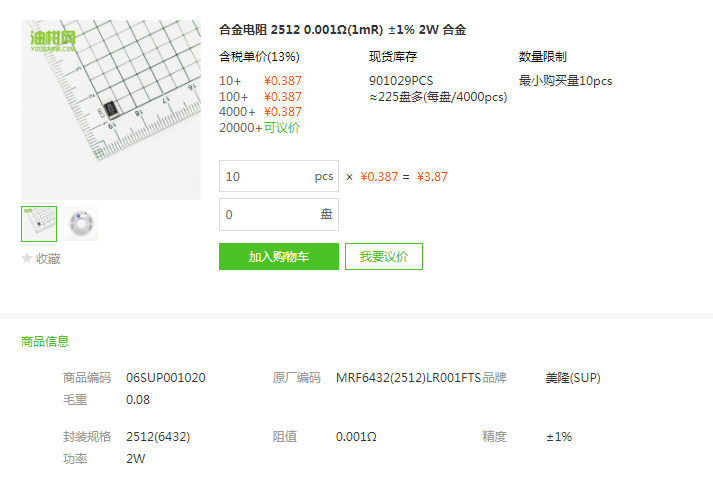Click the stock quantity 901029PCS

coord(401,81)
